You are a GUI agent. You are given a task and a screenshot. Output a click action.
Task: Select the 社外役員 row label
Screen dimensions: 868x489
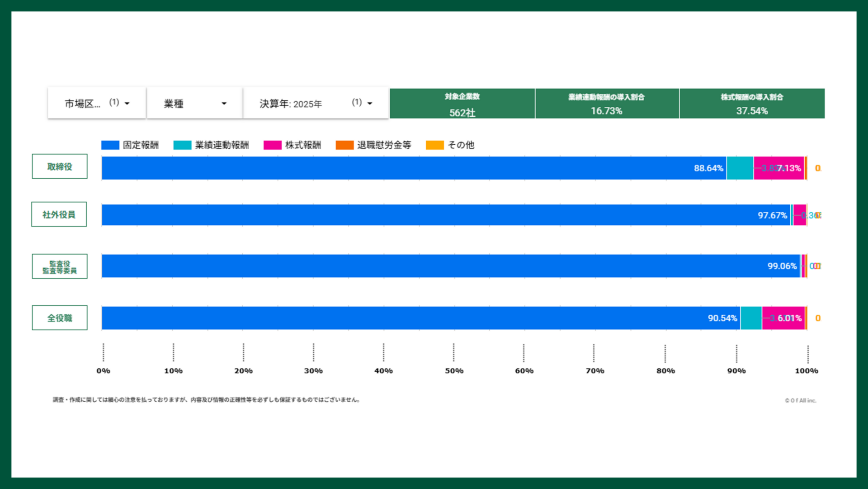click(59, 214)
